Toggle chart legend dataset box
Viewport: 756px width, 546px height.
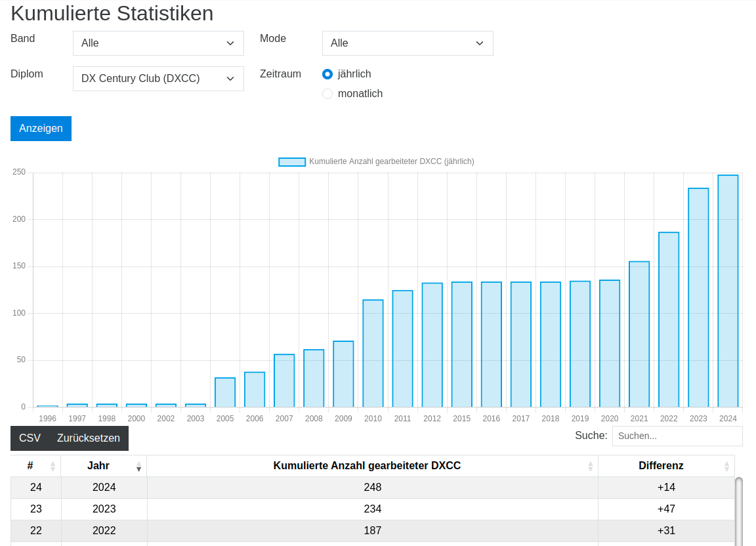click(x=292, y=161)
